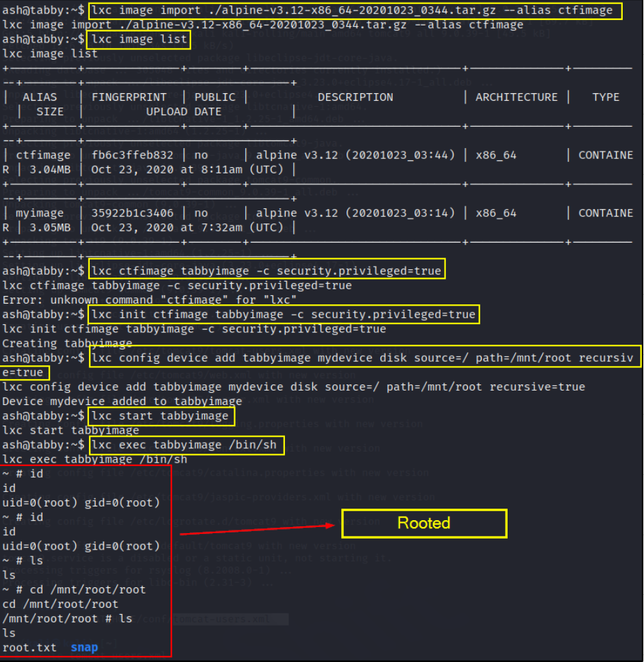Click x86_64 in the myimage row

point(496,213)
